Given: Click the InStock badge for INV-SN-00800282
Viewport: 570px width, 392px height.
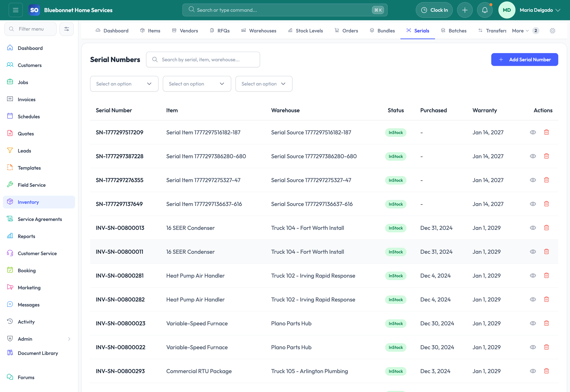Looking at the screenshot, I should pyautogui.click(x=396, y=299).
